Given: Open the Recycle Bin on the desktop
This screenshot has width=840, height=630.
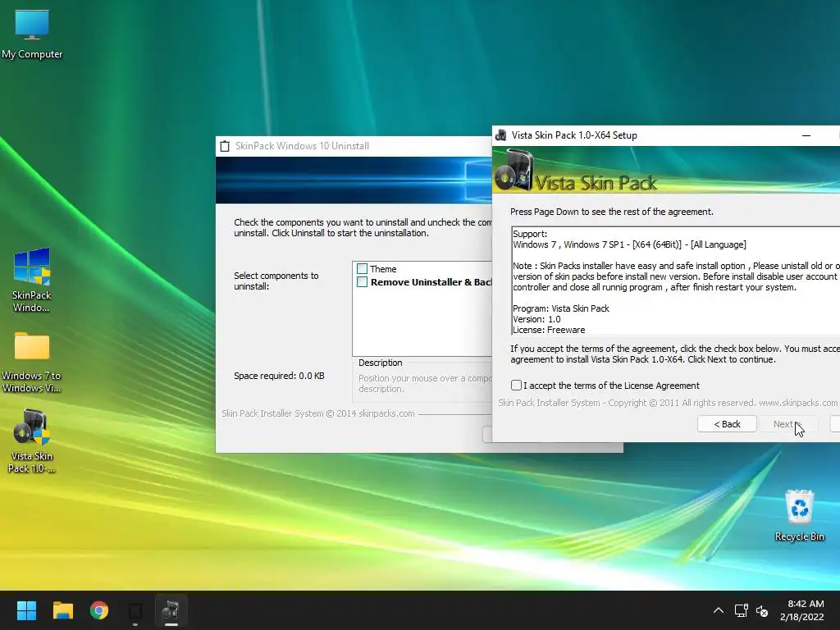Looking at the screenshot, I should pos(799,515).
